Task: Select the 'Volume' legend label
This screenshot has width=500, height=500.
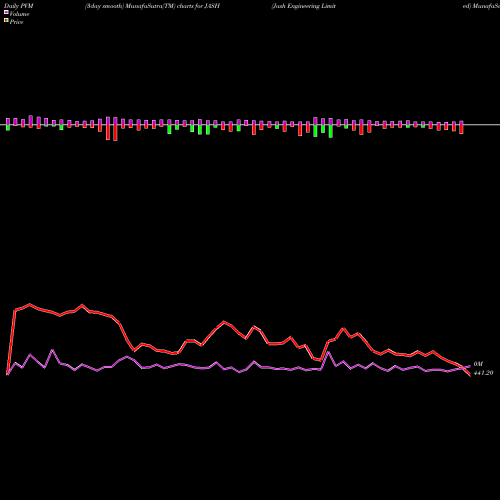Action: pyautogui.click(x=19, y=14)
